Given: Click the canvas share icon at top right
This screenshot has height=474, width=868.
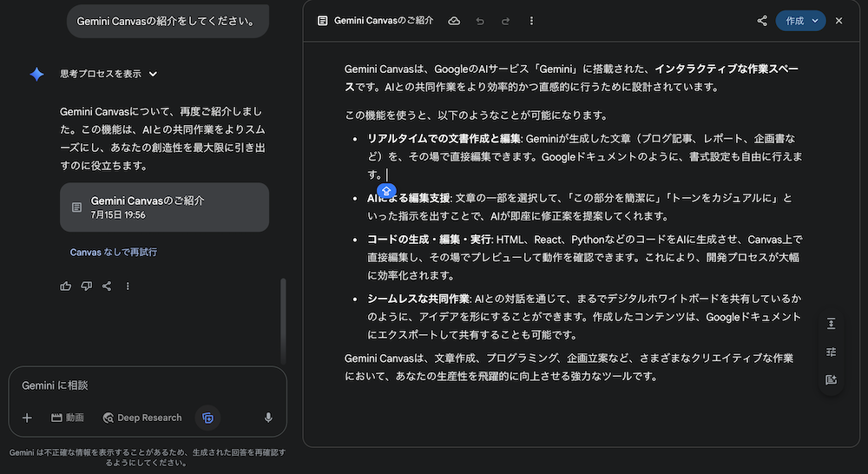Looking at the screenshot, I should coord(762,21).
